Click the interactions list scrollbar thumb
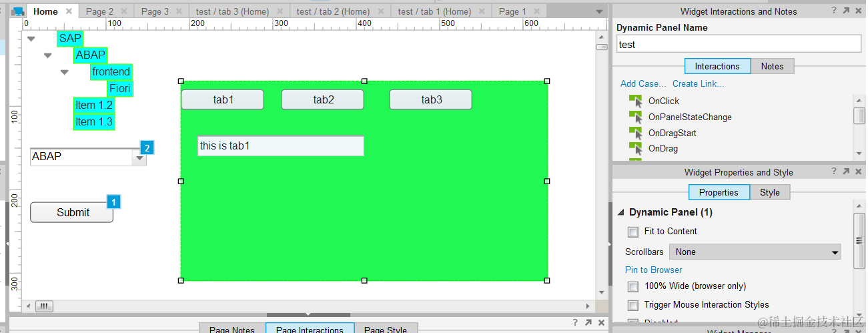This screenshot has width=868, height=333. coord(859,115)
